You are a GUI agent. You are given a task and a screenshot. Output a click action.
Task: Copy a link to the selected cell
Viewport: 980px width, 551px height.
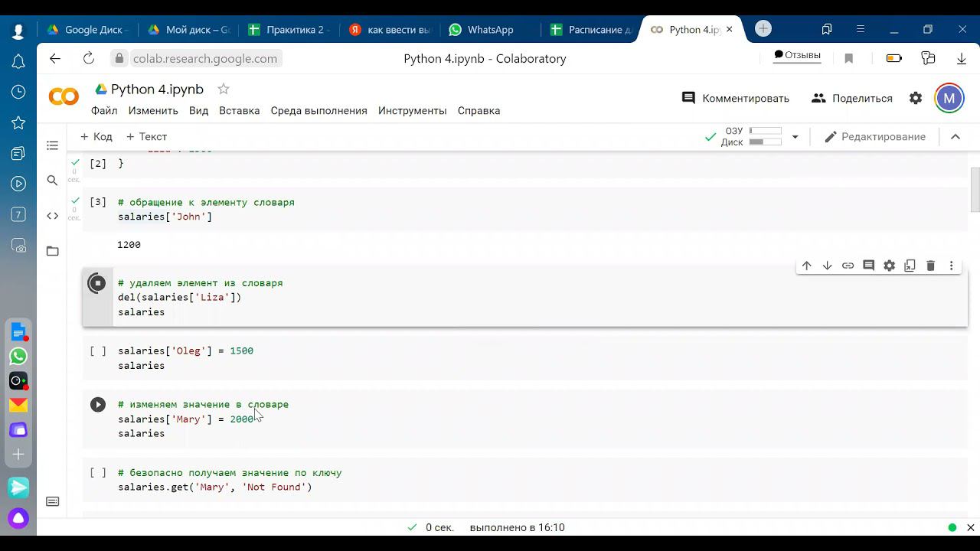tap(848, 266)
